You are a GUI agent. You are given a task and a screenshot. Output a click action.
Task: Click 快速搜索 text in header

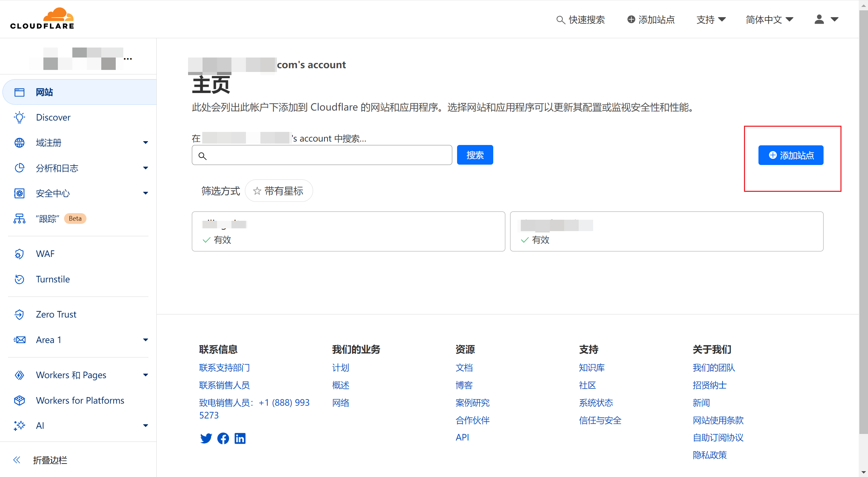pyautogui.click(x=587, y=20)
